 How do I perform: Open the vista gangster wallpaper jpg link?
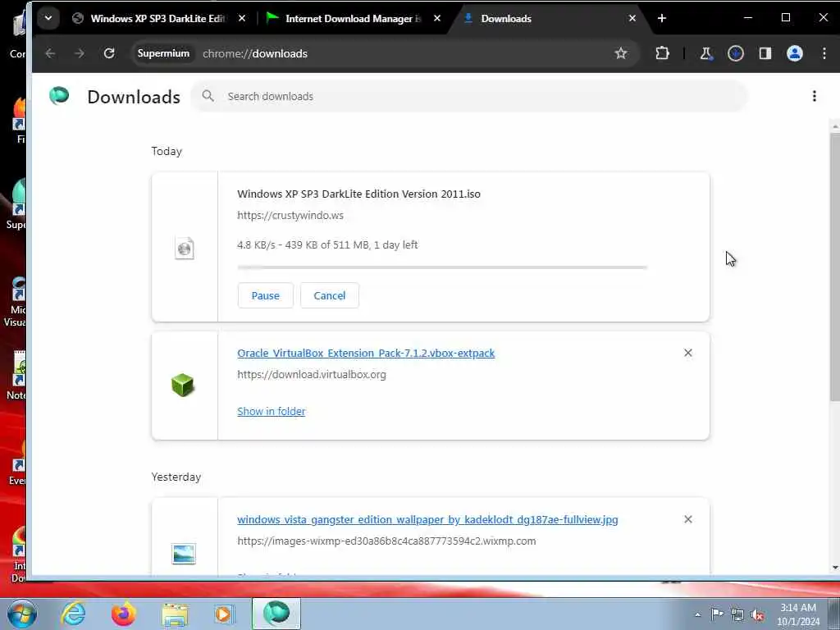pos(427,519)
